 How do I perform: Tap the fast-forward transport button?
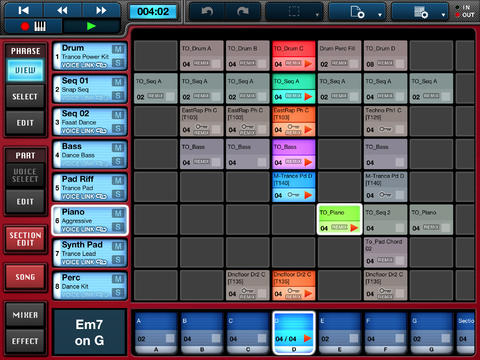pos(101,10)
